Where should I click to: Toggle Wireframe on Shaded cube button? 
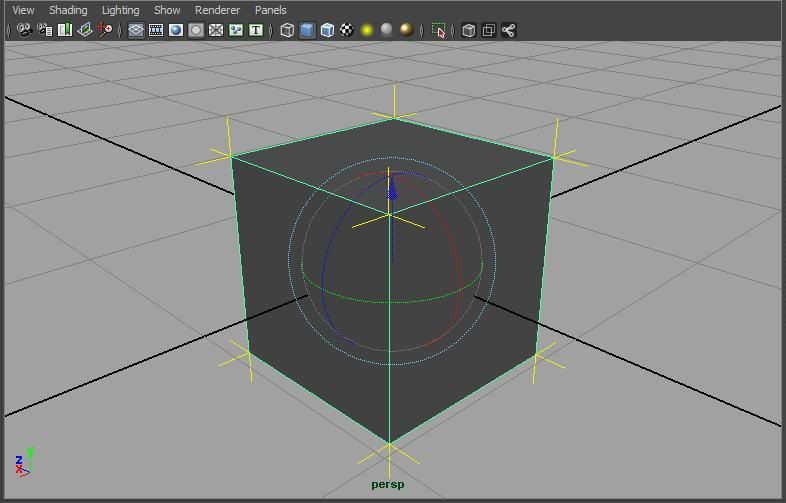(327, 30)
